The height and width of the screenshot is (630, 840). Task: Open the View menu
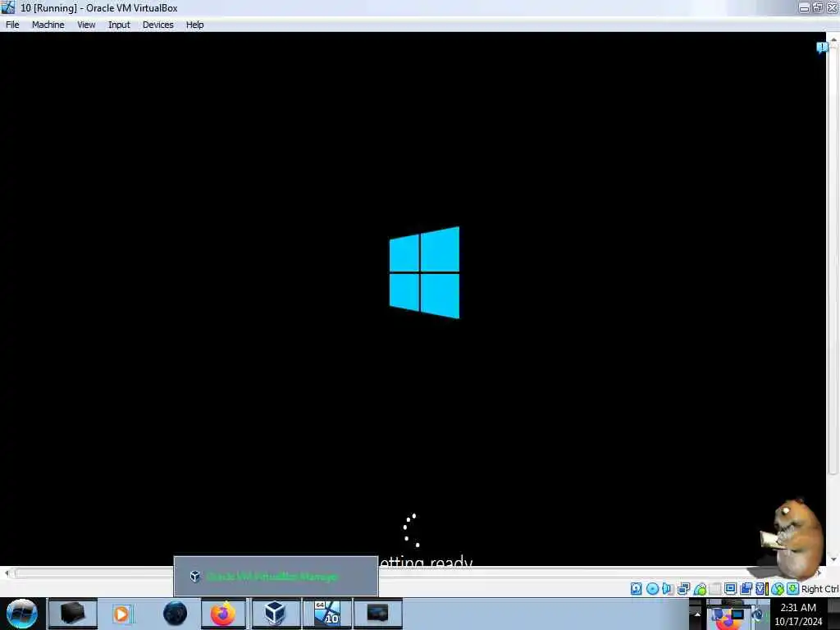tap(86, 25)
